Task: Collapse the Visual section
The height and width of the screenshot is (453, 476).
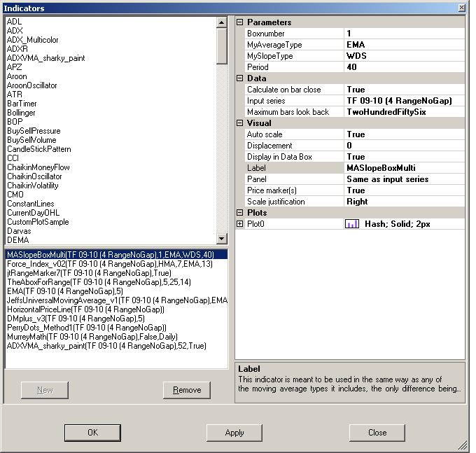Action: click(240, 123)
